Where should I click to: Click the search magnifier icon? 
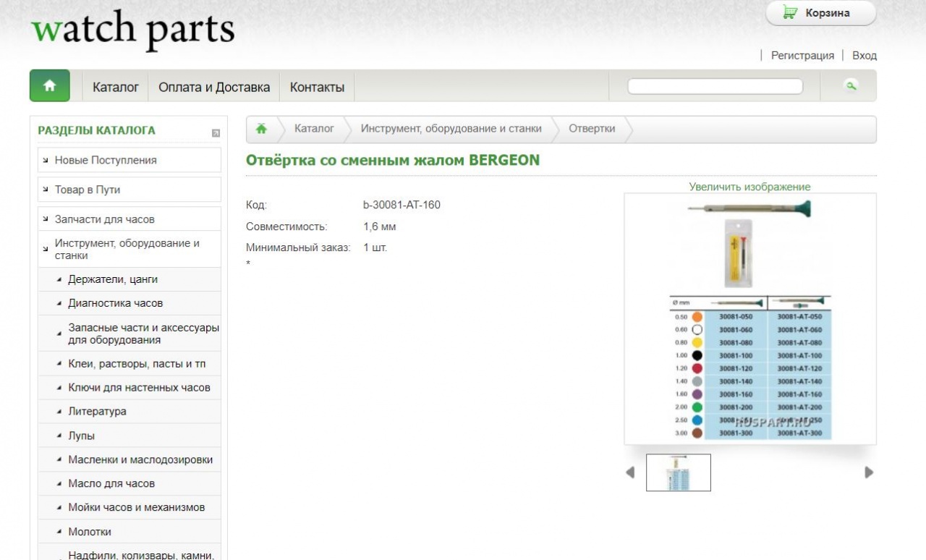click(x=851, y=86)
